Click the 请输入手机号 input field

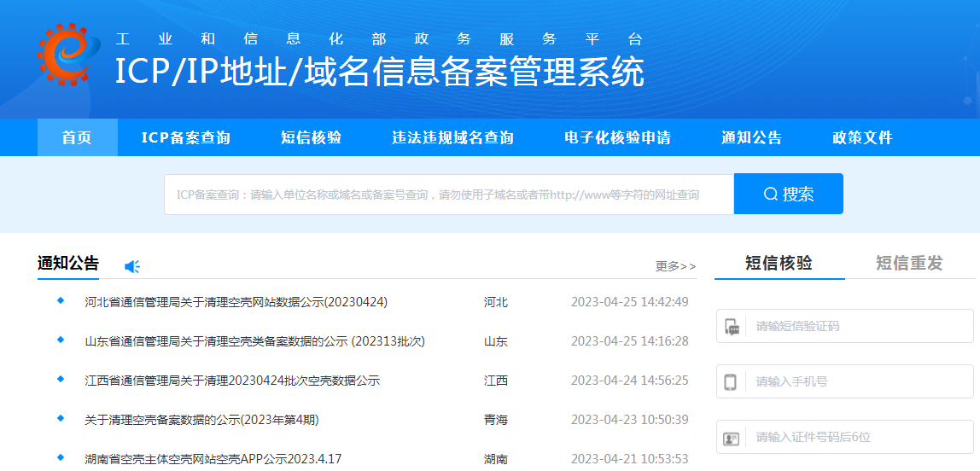858,381
